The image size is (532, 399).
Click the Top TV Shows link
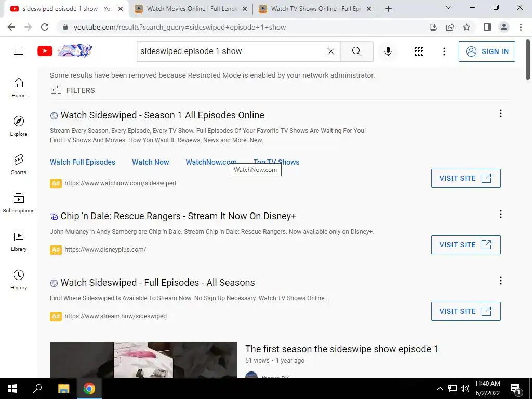point(276,162)
